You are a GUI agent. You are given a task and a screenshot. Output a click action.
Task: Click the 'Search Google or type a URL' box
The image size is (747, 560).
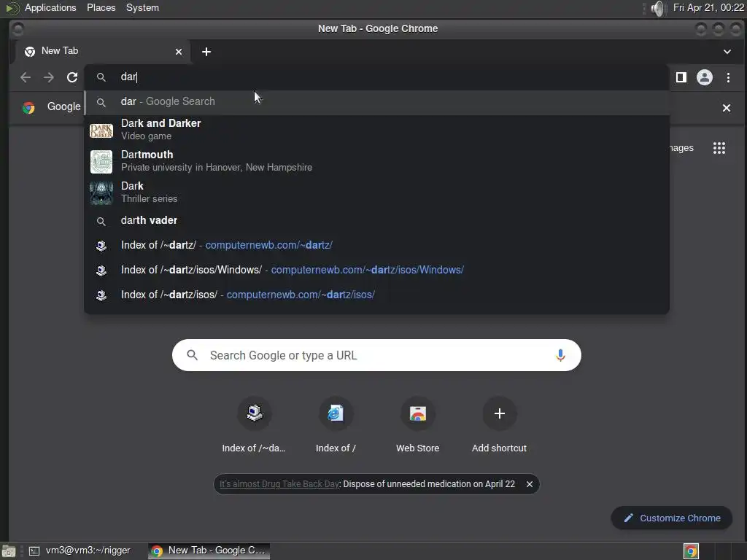(376, 355)
